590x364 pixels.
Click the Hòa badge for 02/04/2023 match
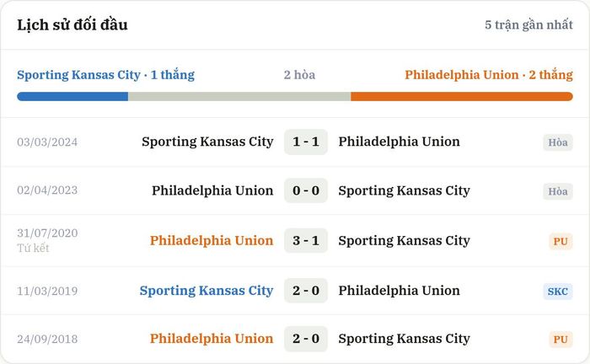tap(558, 191)
